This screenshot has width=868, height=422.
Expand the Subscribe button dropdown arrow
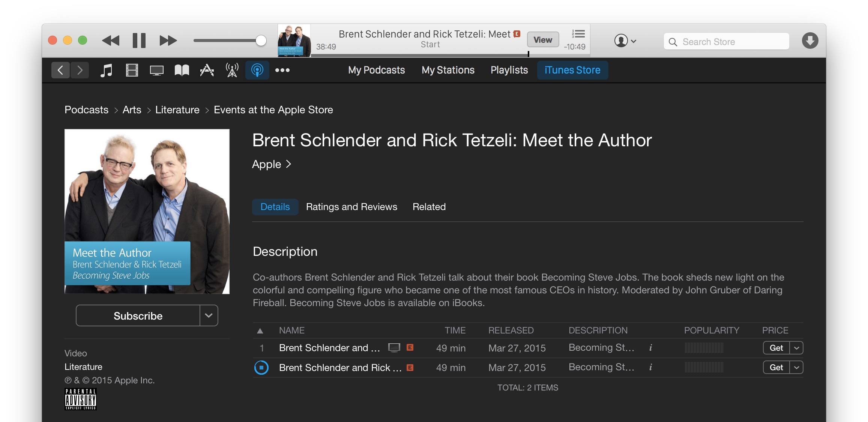(209, 315)
